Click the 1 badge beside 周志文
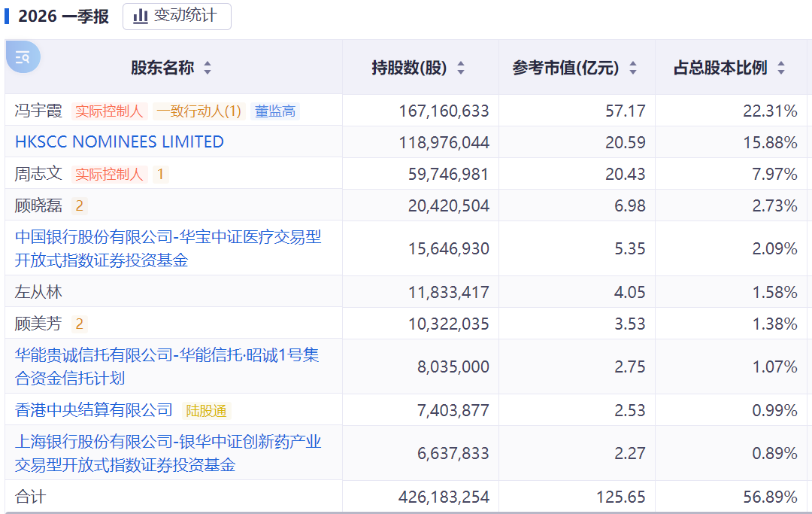Viewport: 812px width, 514px height. 161,174
